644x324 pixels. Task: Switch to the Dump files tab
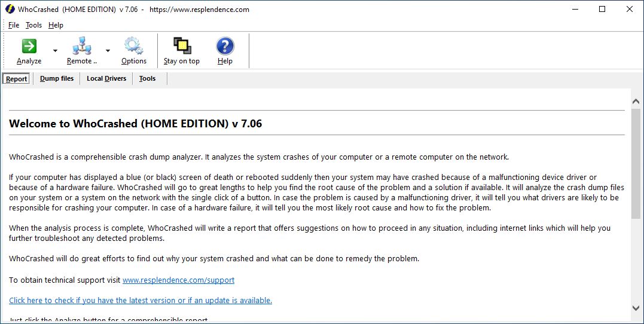(57, 78)
